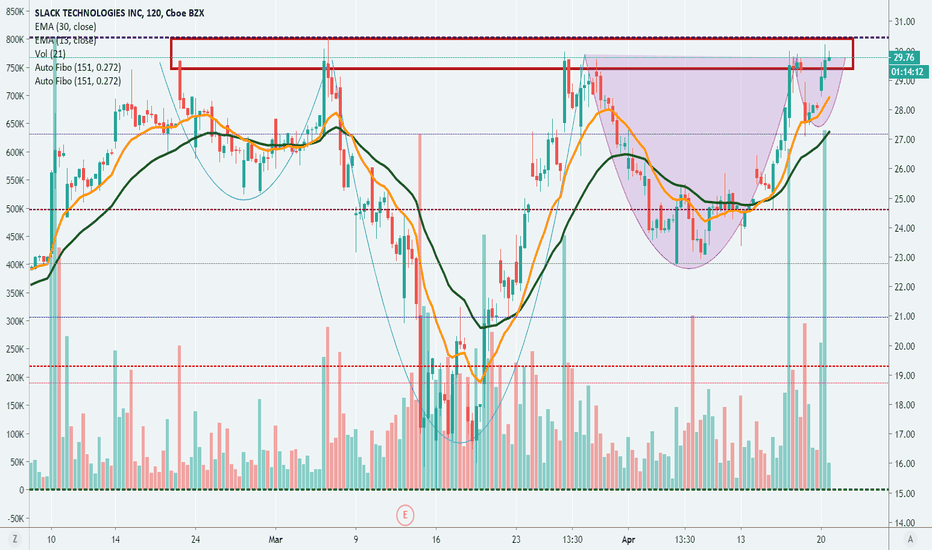The image size is (932, 550).
Task: Click 21.00 on price axis
Action: (x=903, y=316)
